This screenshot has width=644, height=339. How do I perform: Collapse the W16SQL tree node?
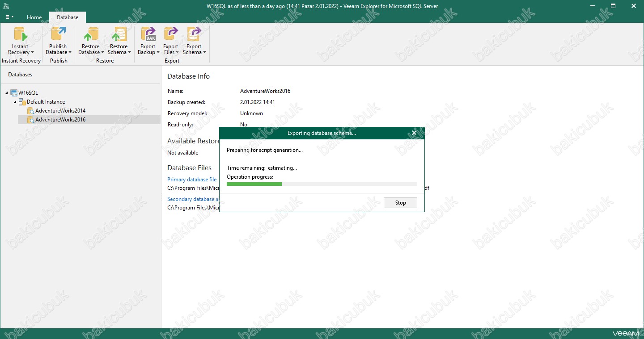tap(7, 93)
